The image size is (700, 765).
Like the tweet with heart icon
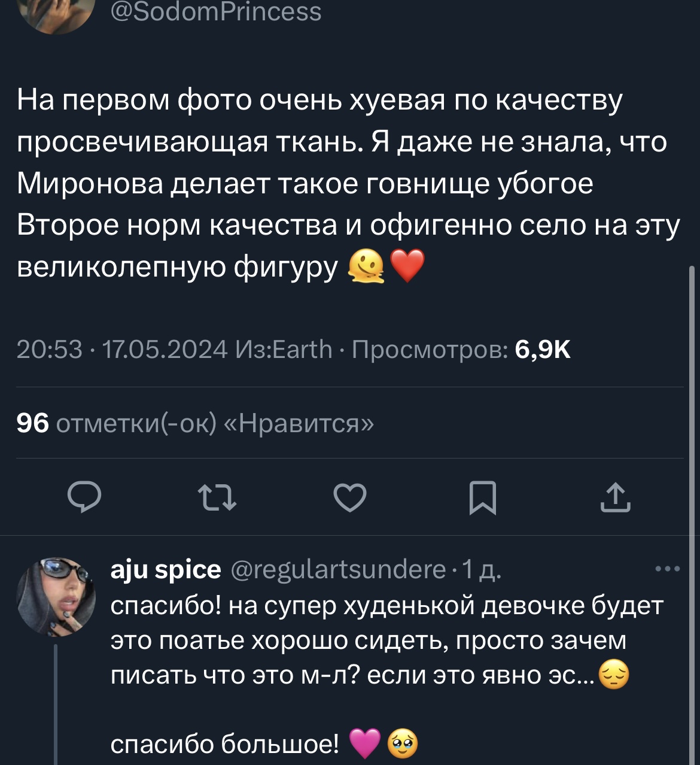tap(350, 497)
